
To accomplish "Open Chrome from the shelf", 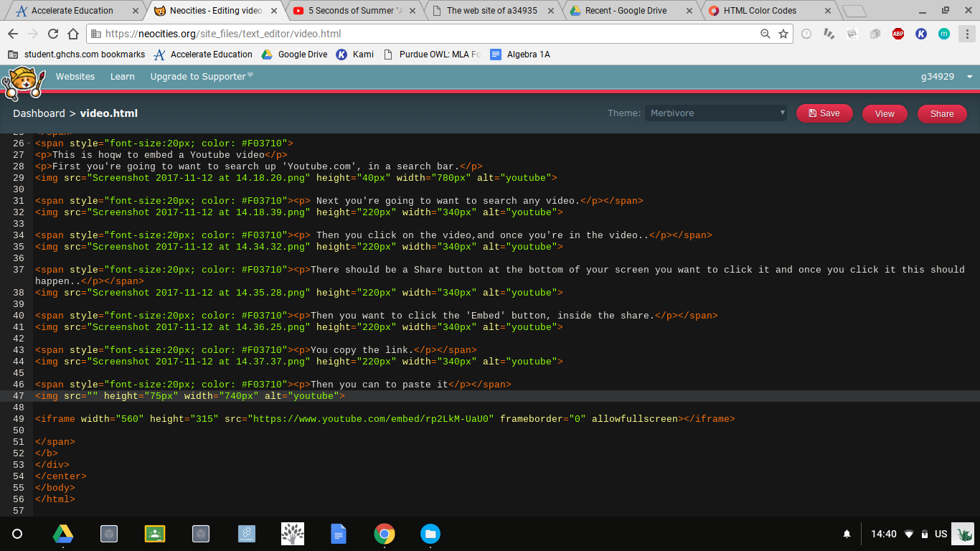I will coord(385,534).
